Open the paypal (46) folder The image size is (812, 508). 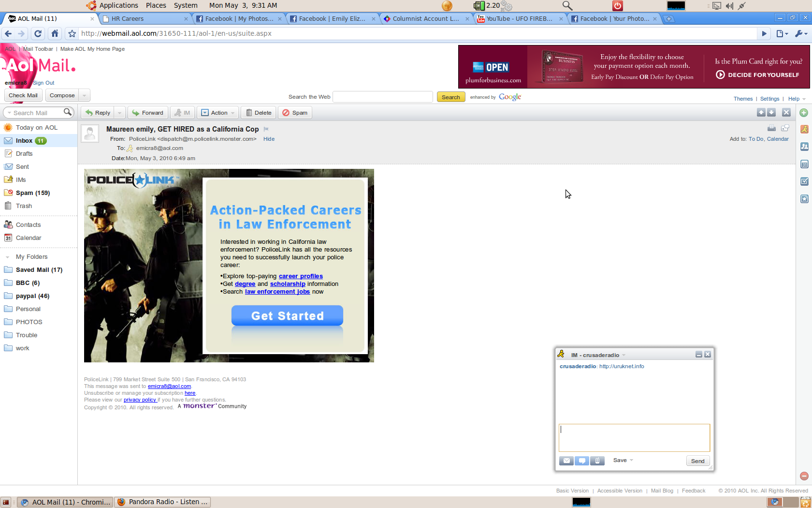pos(32,296)
